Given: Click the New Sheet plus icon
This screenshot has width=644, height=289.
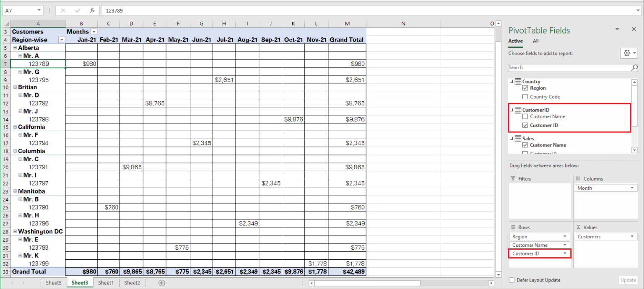Looking at the screenshot, I should (x=161, y=283).
